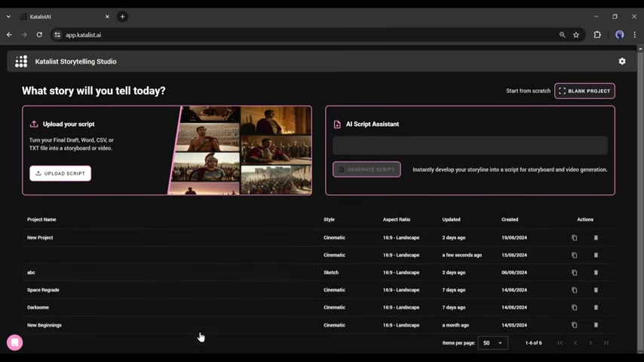This screenshot has width=644, height=362.
Task: Go to first page of projects
Action: tap(560, 342)
